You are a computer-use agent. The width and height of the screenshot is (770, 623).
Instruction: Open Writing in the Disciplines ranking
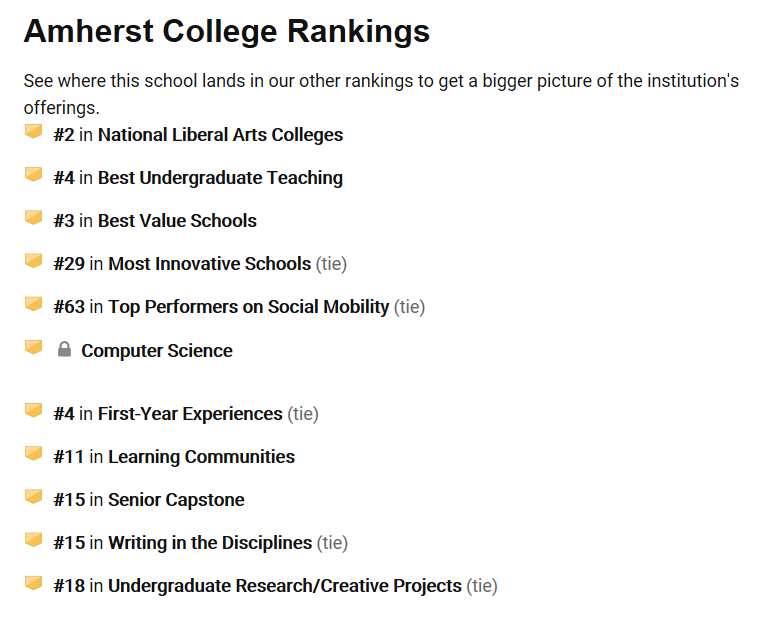click(x=210, y=543)
